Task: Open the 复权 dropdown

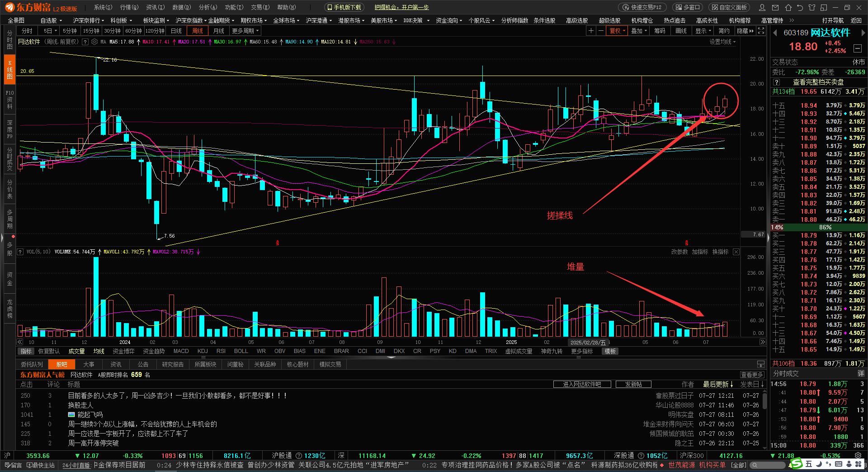Action: [618, 31]
